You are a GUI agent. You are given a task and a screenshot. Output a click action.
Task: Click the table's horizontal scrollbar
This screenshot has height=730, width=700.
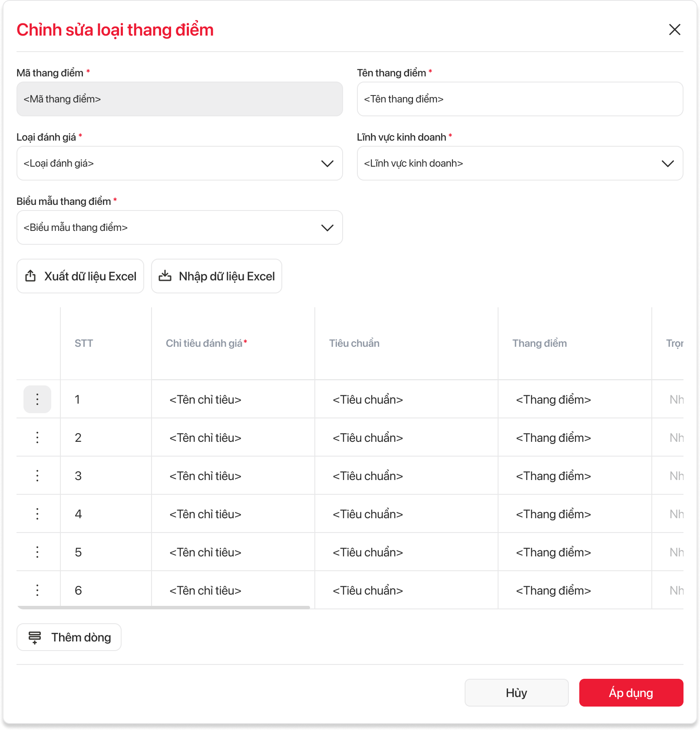(x=163, y=607)
